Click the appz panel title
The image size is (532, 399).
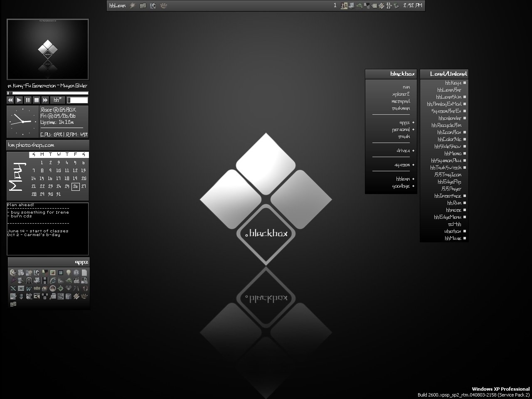49,262
